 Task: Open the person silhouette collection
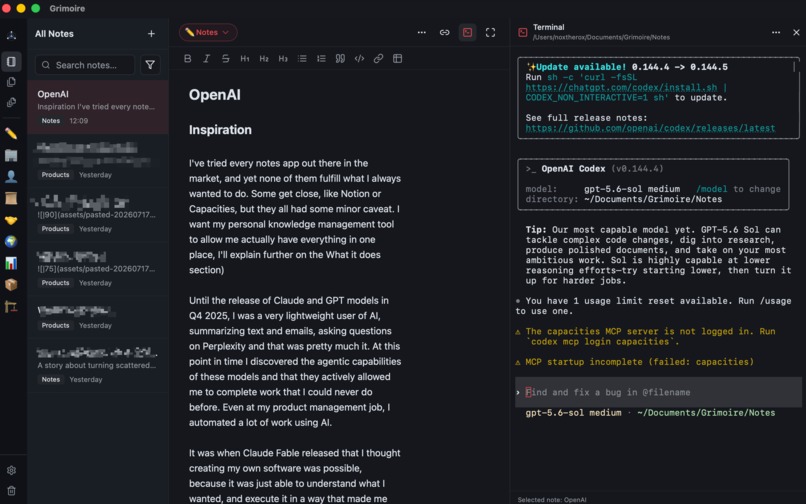point(11,177)
